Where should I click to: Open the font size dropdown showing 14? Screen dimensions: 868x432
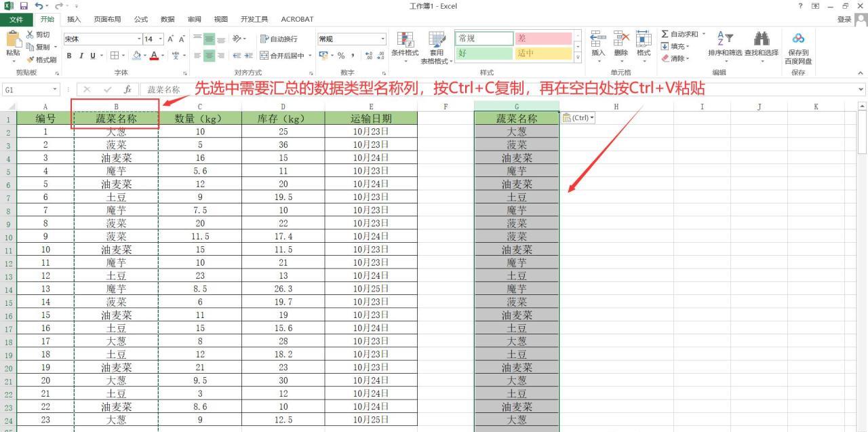(160, 39)
